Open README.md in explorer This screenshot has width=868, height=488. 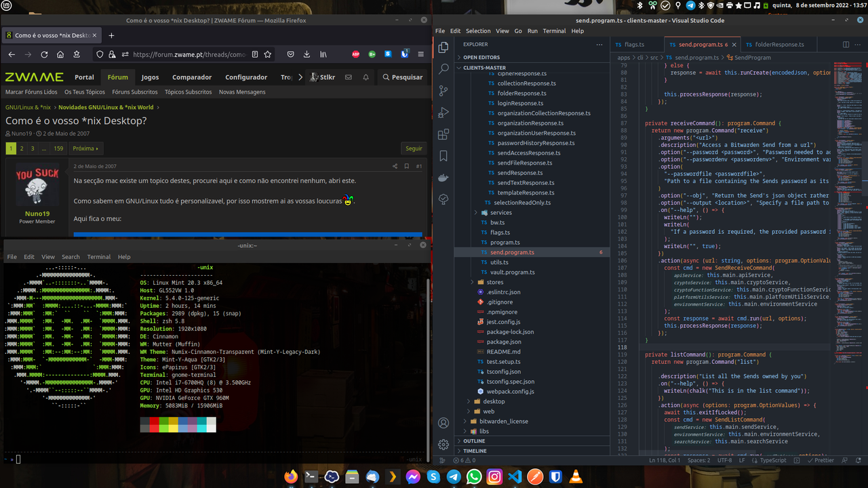(x=503, y=352)
